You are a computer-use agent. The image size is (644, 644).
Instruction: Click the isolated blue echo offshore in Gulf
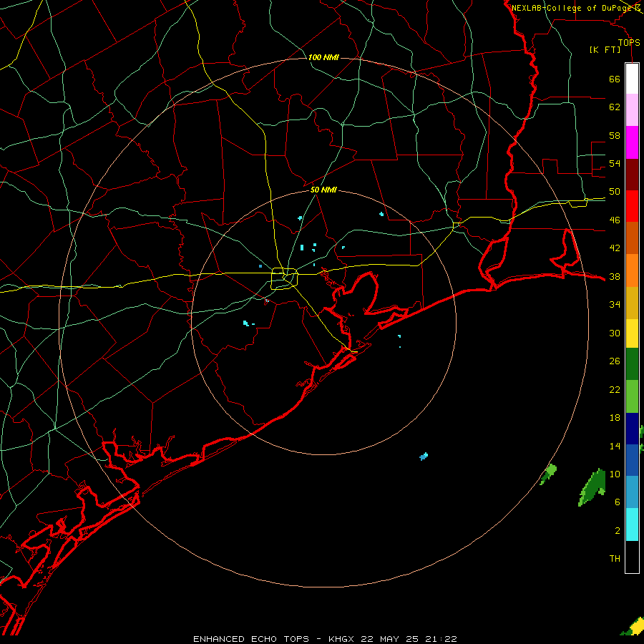click(424, 457)
